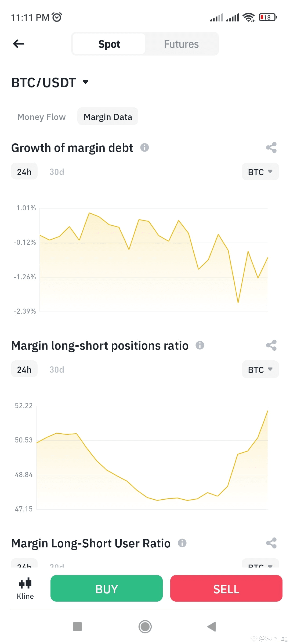Open the BTC dropdown on positions ratio chart
This screenshot has height=644, width=290.
[x=260, y=369]
